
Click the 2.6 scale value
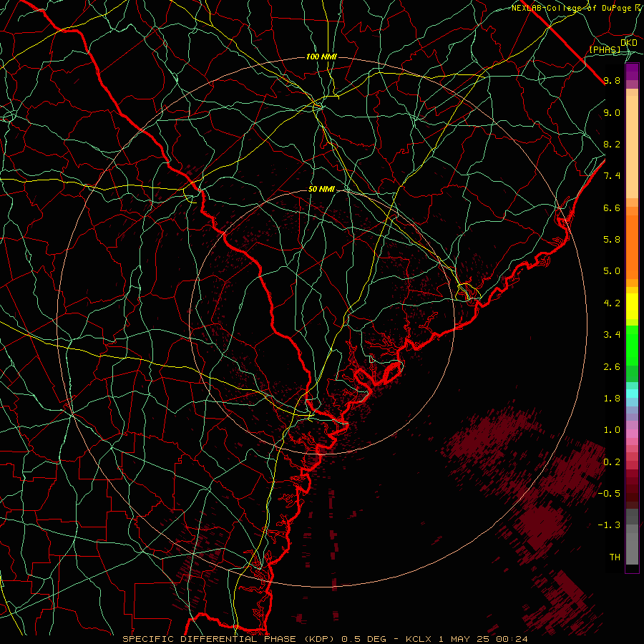click(612, 367)
